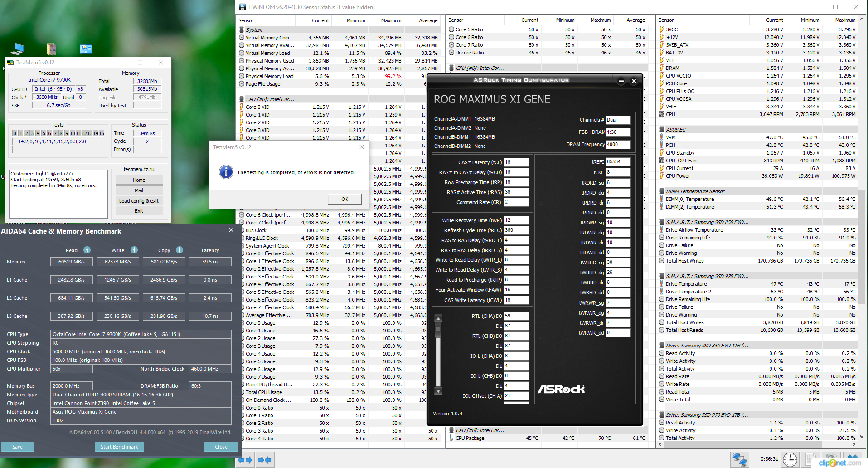Click the TestMem5 title bar RAM icon

[x=11, y=63]
